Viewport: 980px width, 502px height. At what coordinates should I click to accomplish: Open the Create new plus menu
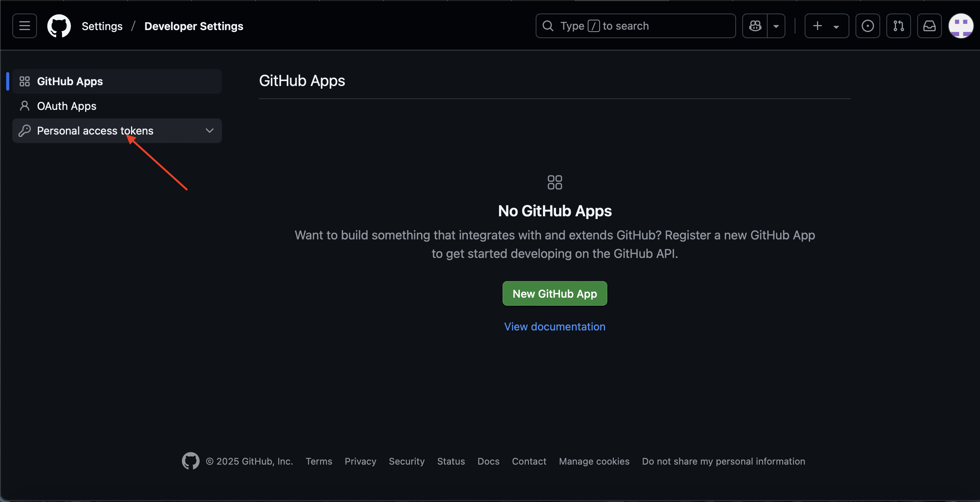tap(827, 26)
